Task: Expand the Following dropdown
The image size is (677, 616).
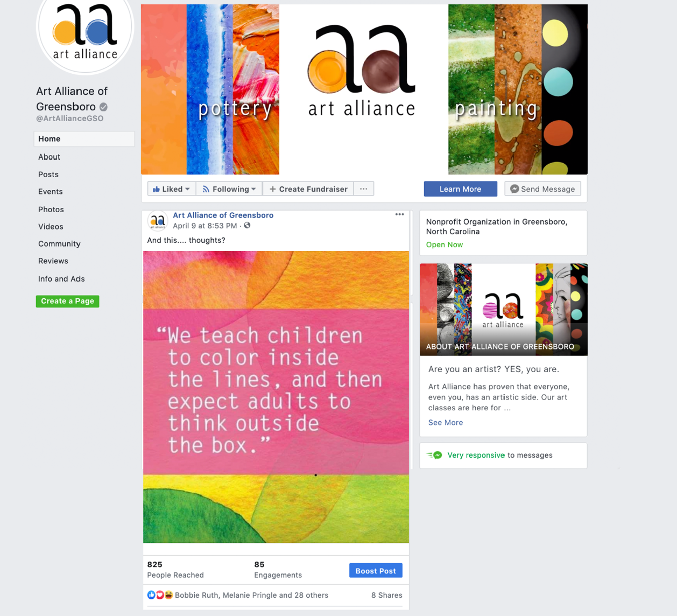Action: coord(229,189)
